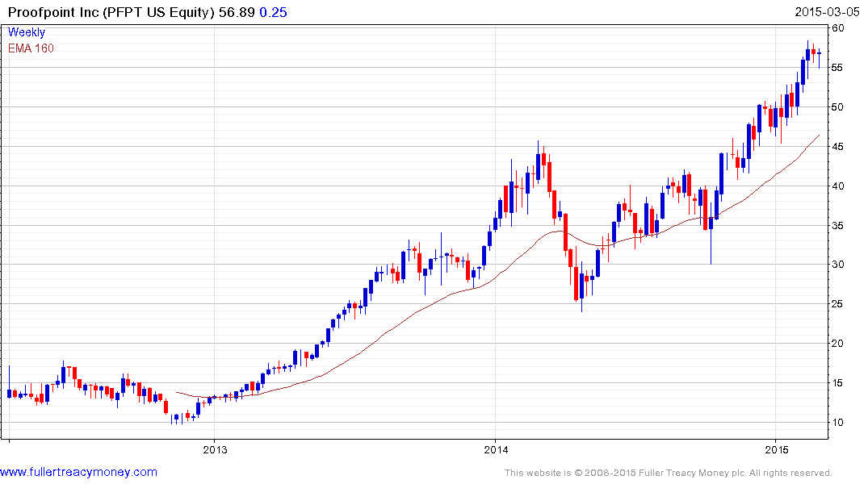Click the 55 price axis label
The image size is (868, 484).
click(x=838, y=68)
